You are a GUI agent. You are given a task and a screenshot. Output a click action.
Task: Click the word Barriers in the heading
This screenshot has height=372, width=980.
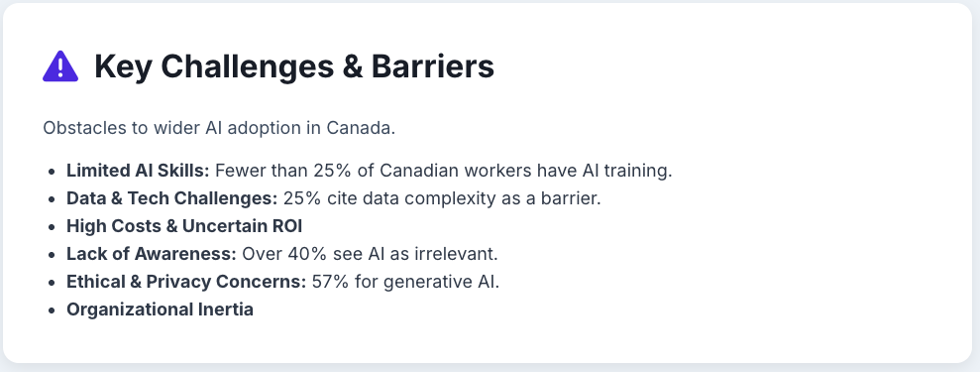click(x=433, y=66)
